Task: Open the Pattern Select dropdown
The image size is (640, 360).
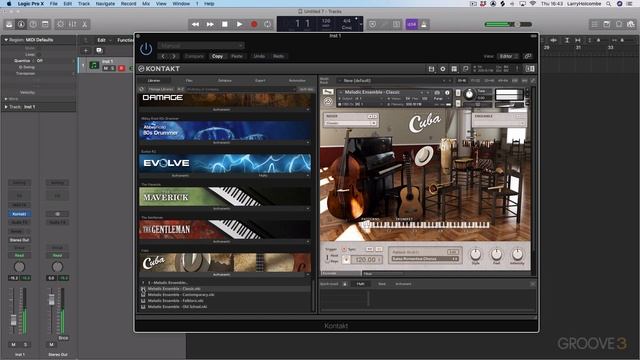Action: coord(424,259)
